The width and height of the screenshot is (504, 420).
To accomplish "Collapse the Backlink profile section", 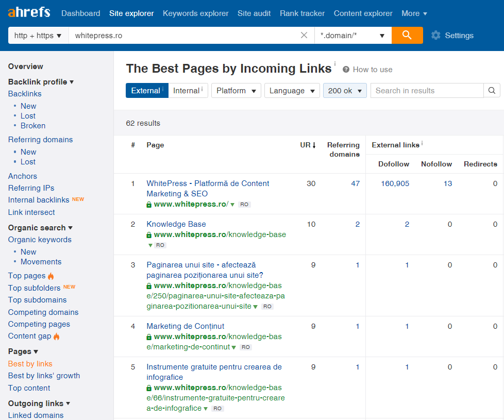I will (41, 82).
